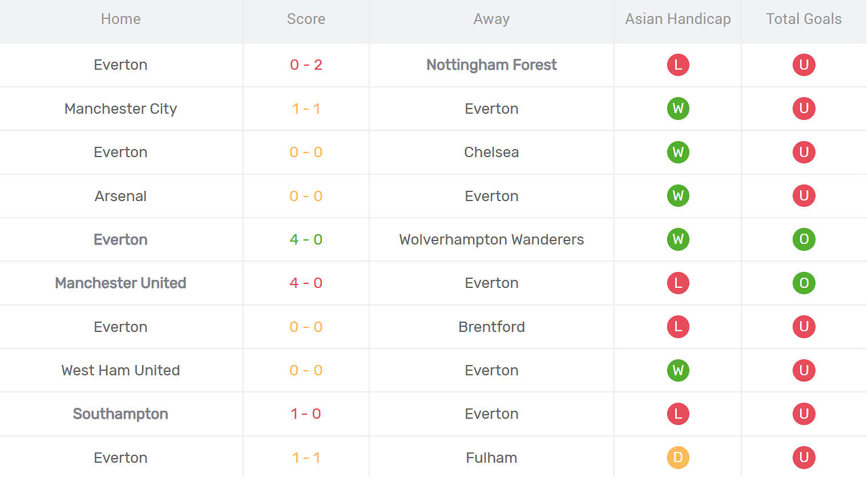Click the Score column header

pyautogui.click(x=306, y=19)
